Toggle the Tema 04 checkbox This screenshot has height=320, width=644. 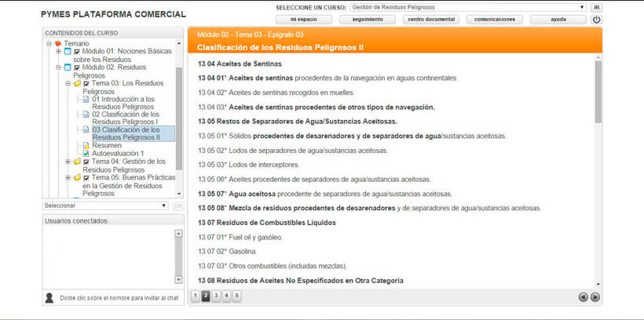click(86, 162)
